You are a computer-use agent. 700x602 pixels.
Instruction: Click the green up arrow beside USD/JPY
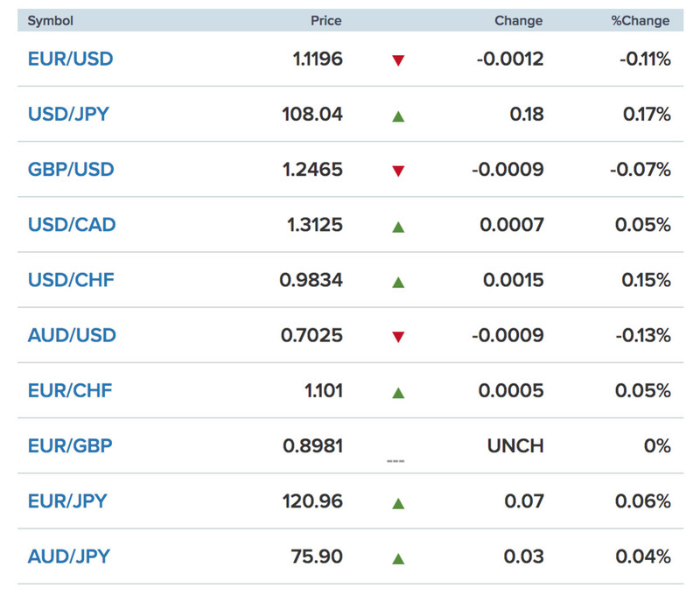(398, 116)
